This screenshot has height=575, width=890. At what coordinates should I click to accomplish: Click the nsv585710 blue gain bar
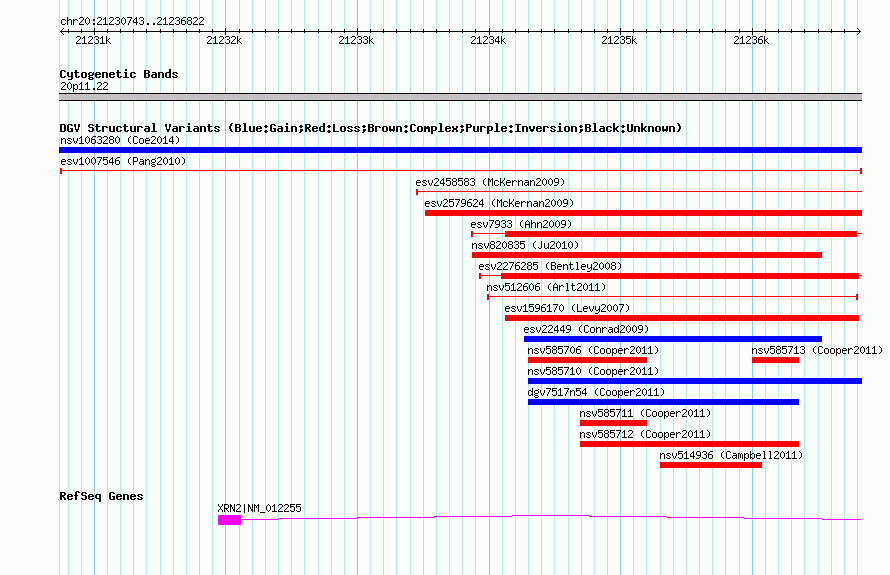pyautogui.click(x=695, y=381)
